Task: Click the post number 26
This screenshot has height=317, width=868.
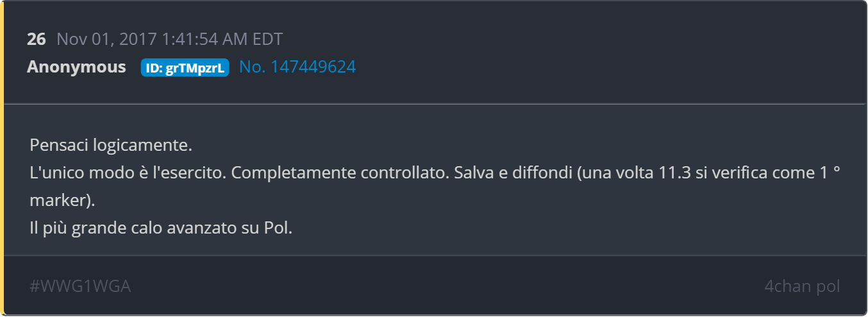Action: click(x=36, y=39)
